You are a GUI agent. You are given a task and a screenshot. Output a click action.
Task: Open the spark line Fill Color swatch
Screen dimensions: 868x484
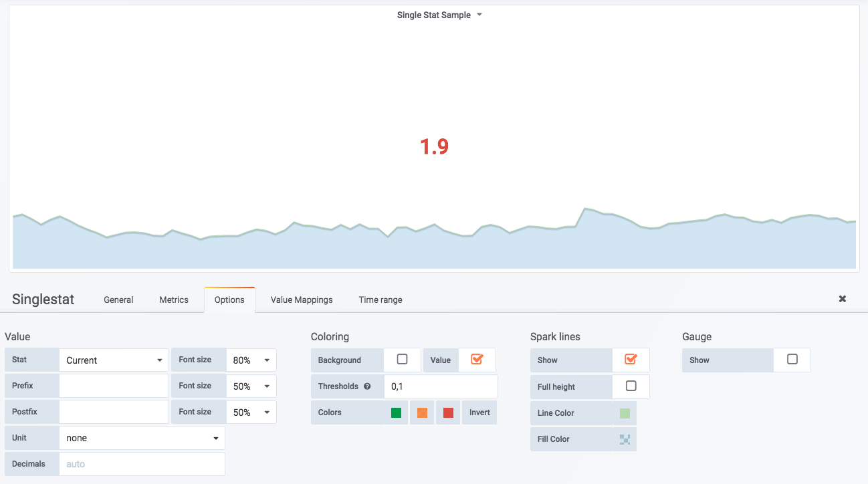[625, 439]
